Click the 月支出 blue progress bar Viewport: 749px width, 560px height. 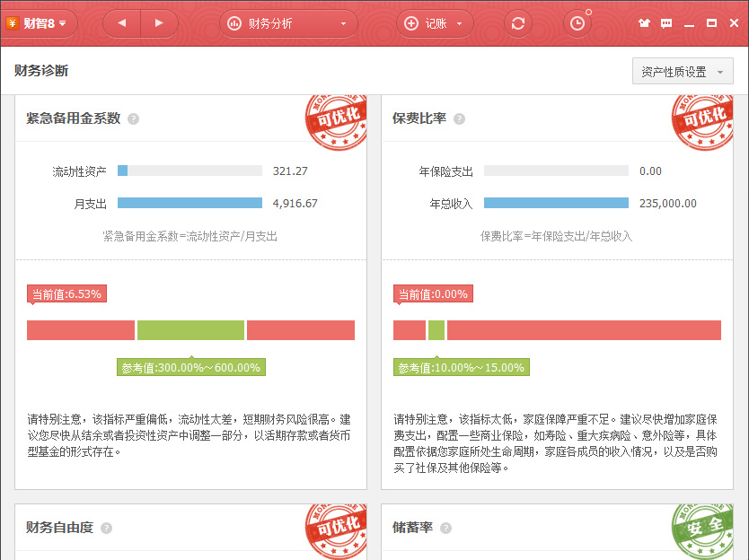[x=189, y=204]
